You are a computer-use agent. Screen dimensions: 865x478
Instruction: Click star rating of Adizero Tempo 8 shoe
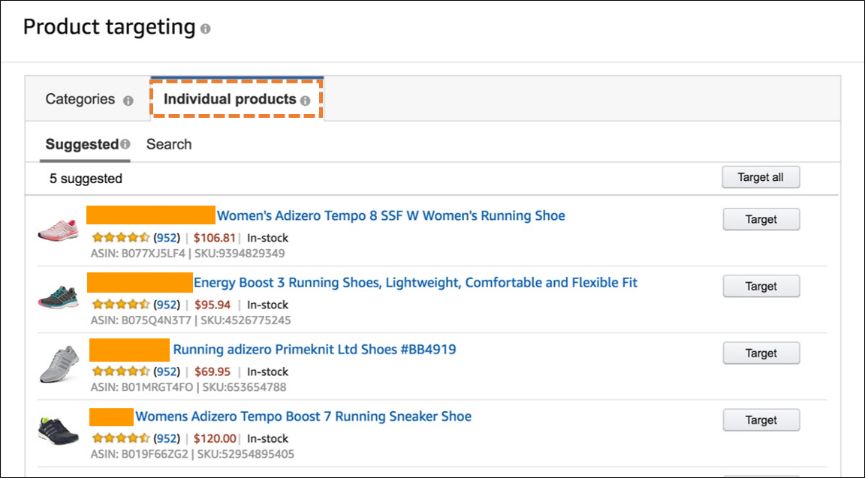click(121, 238)
